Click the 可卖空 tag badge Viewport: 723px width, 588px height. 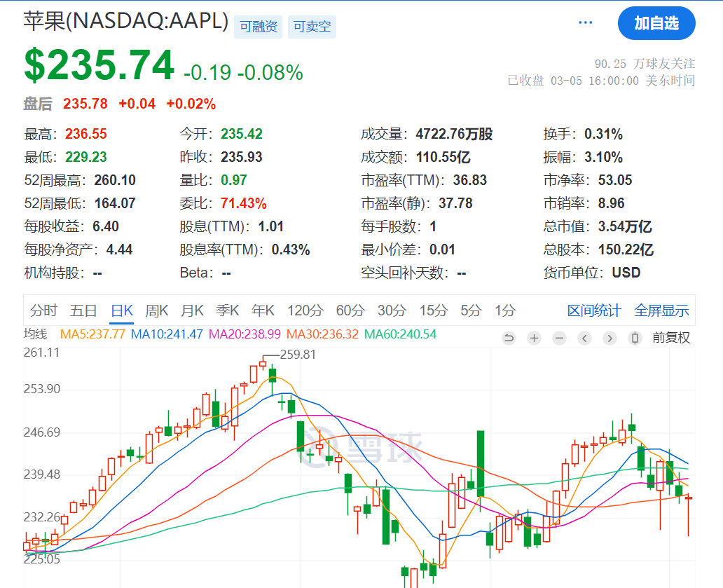click(312, 27)
